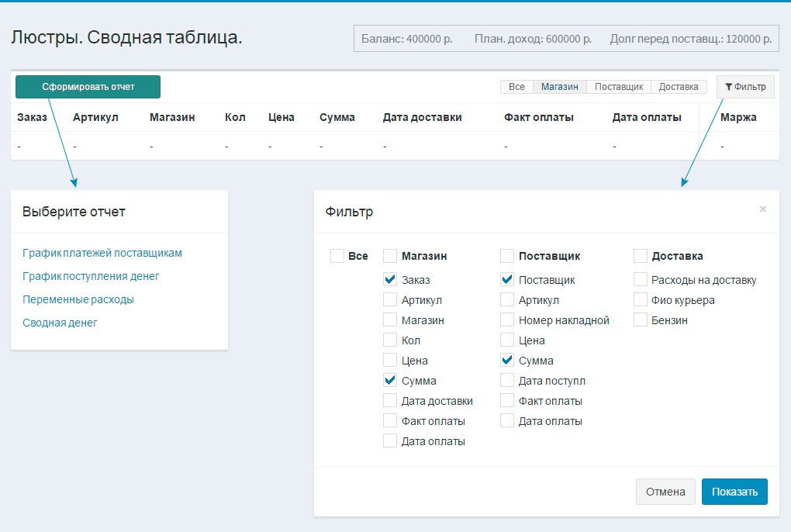This screenshot has width=791, height=532.
Task: Click the Выберите отчет panel title
Action: [74, 212]
